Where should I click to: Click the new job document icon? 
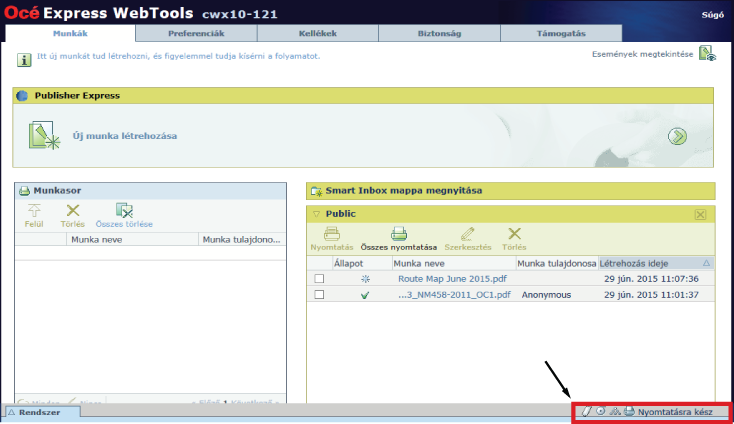pyautogui.click(x=44, y=136)
